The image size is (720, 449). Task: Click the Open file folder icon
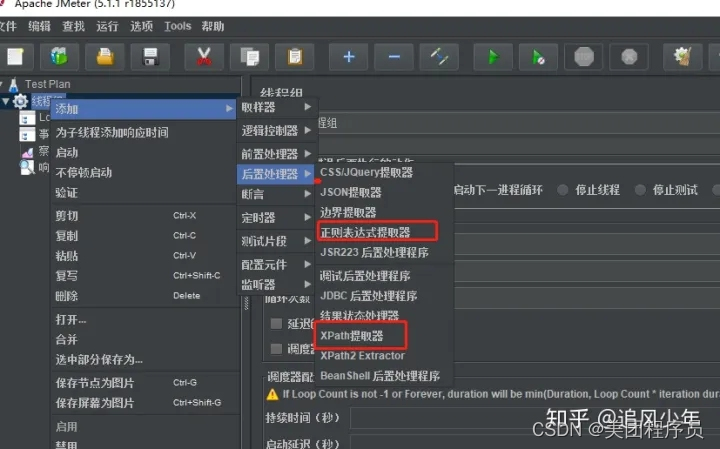point(105,57)
